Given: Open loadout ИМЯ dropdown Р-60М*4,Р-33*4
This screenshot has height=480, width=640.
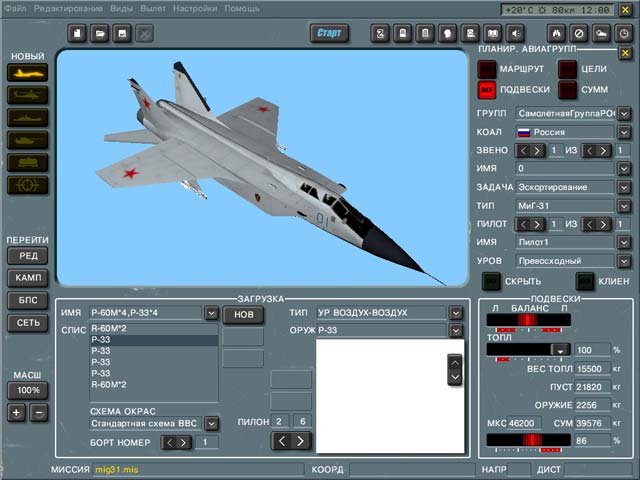Looking at the screenshot, I should pos(211,313).
